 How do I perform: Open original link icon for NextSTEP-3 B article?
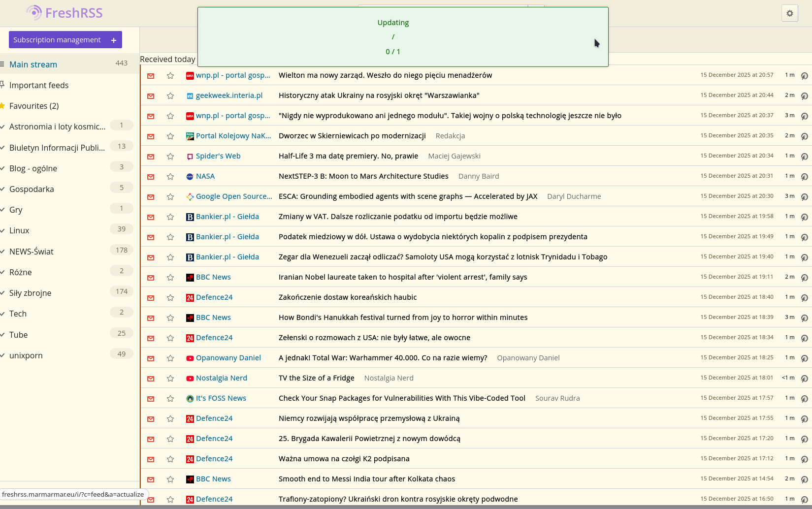pos(804,176)
